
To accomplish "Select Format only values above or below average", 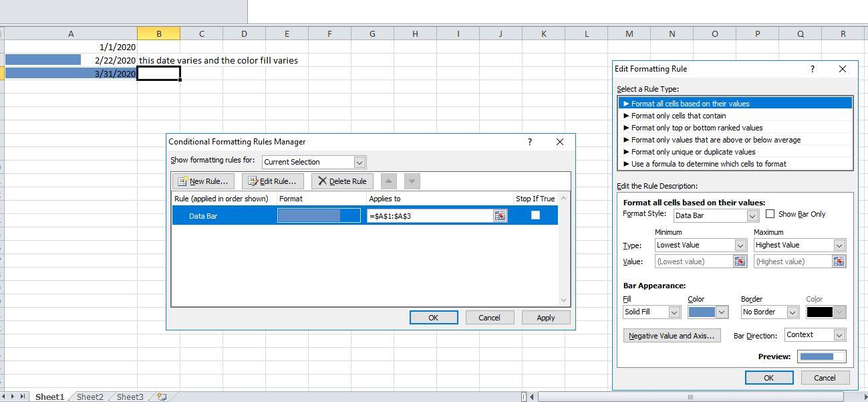I will (x=735, y=140).
